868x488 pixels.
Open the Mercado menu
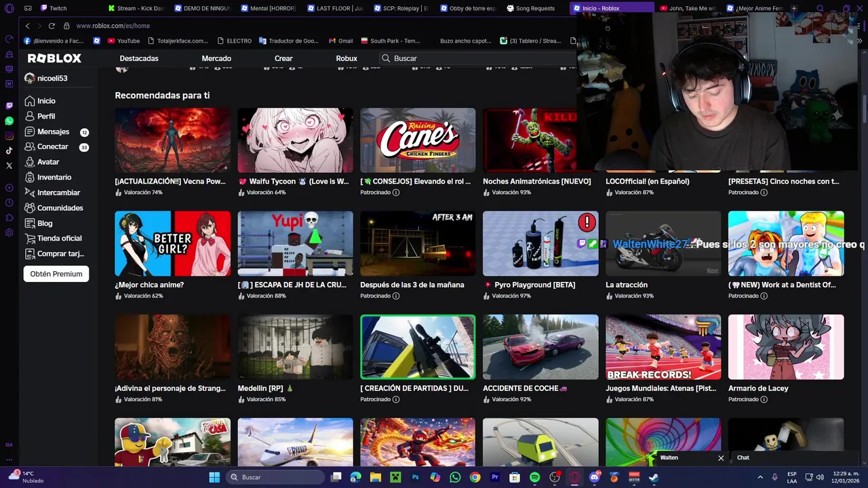click(x=216, y=58)
